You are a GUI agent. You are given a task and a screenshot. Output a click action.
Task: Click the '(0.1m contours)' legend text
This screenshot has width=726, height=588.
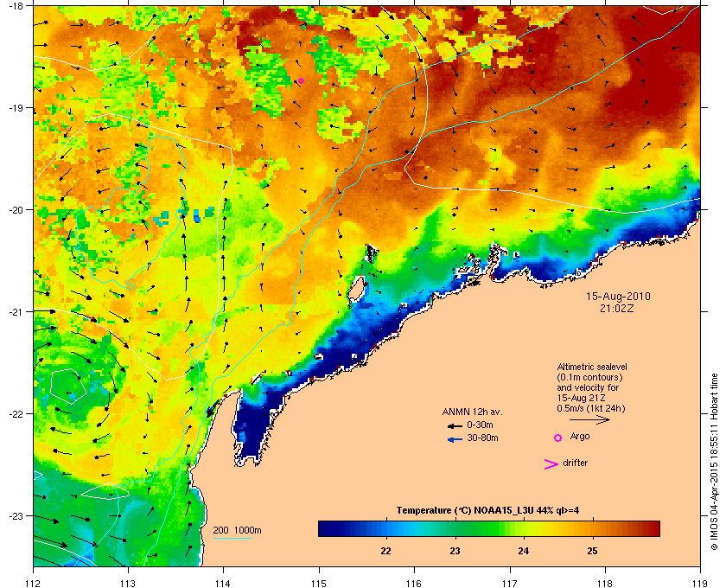[589, 377]
